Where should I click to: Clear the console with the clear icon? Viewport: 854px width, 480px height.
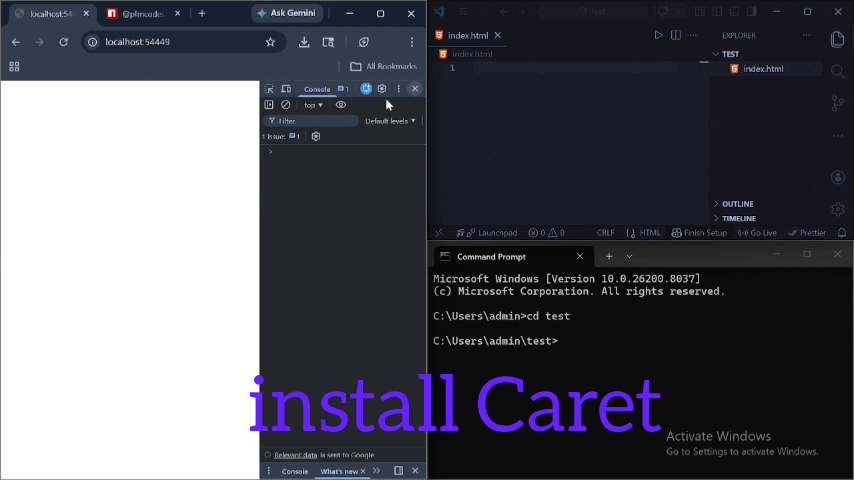point(285,105)
